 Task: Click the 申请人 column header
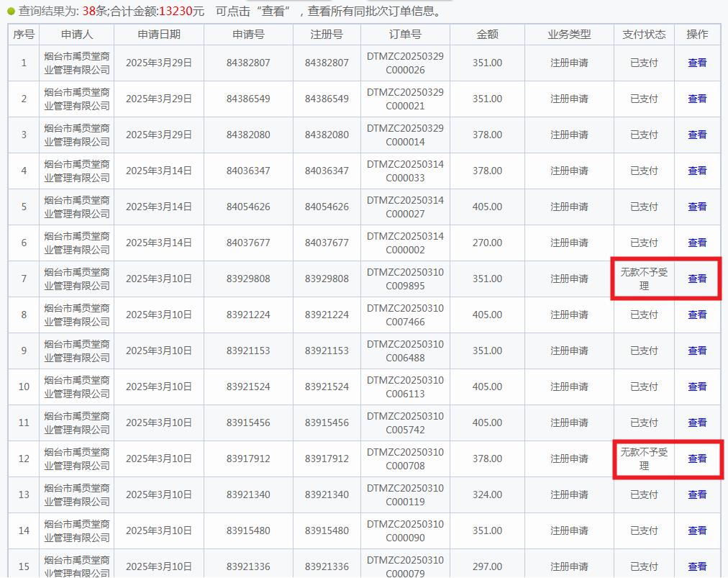coord(76,35)
